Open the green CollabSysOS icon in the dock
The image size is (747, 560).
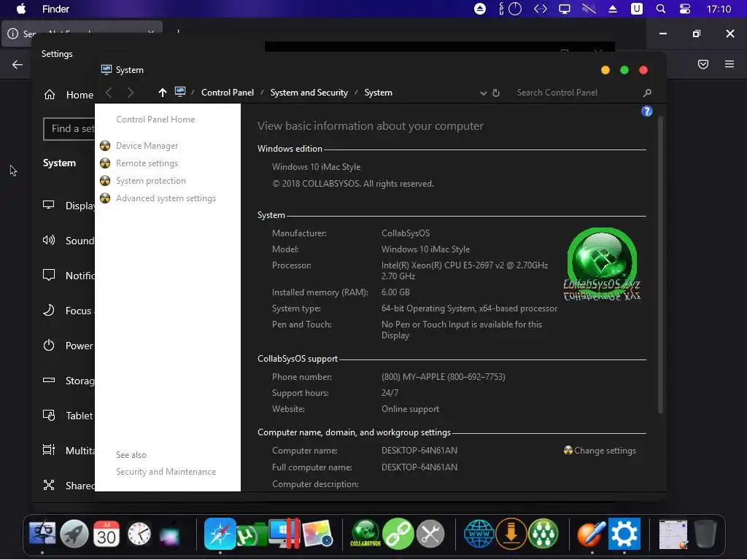coord(365,534)
